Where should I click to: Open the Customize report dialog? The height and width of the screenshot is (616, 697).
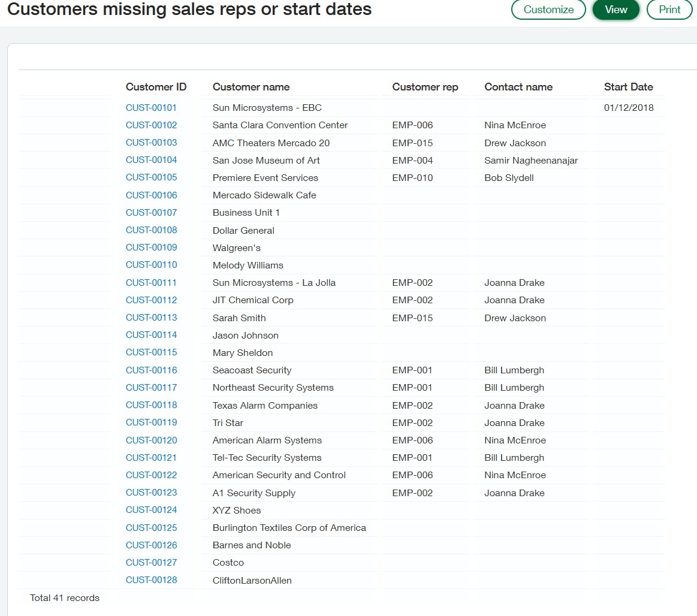[547, 10]
